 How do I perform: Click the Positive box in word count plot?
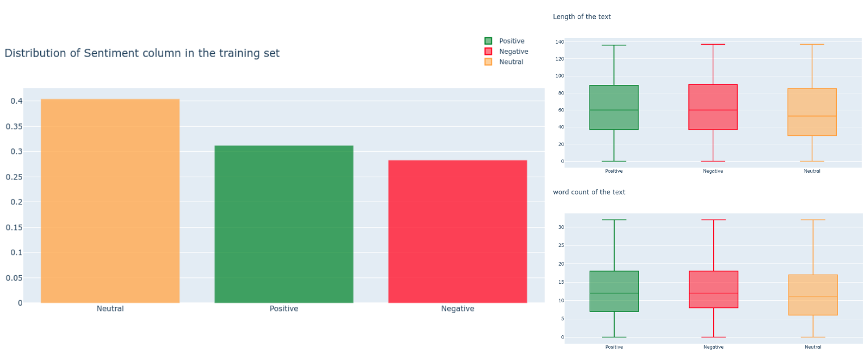pyautogui.click(x=614, y=291)
